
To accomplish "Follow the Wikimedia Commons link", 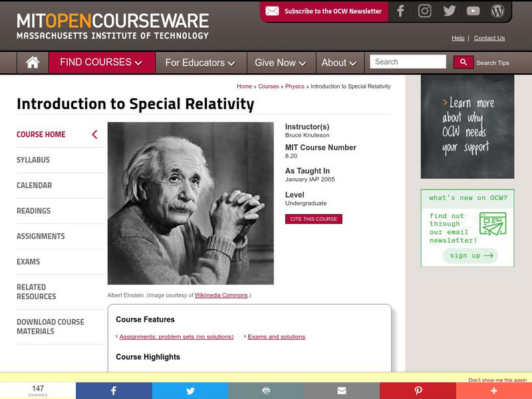I will point(221,295).
